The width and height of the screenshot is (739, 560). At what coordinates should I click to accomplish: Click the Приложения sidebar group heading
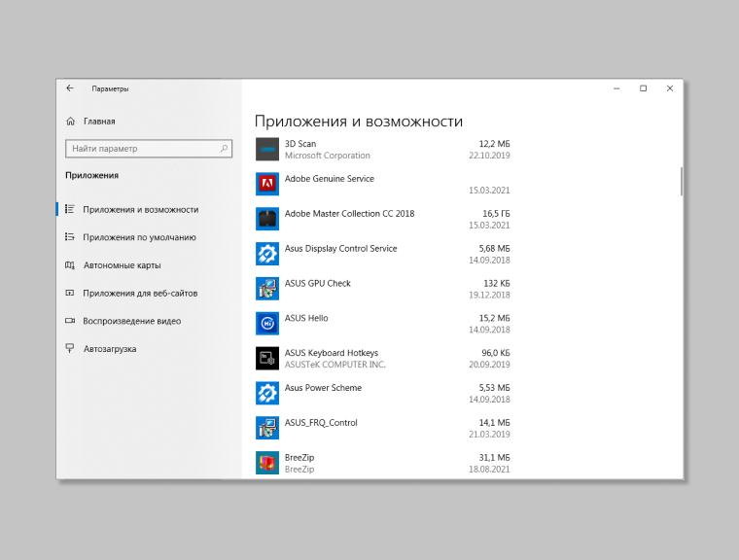tap(92, 175)
